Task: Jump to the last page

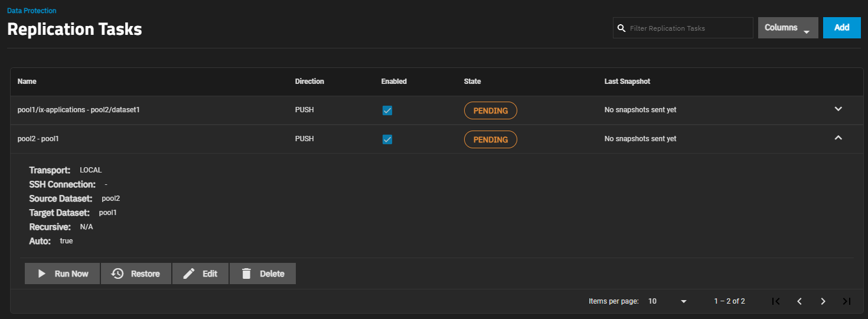Action: [847, 301]
